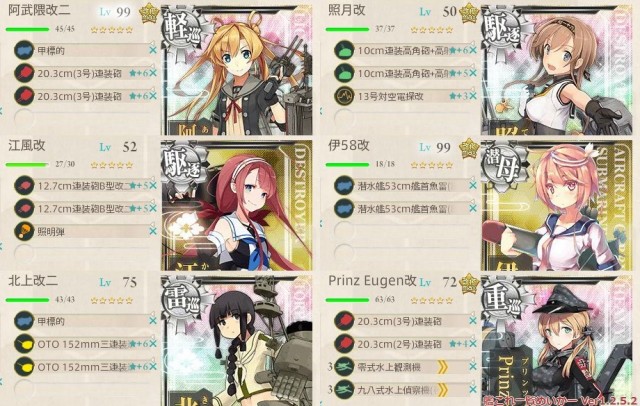Click the empty third slot of 伊58改

click(x=404, y=231)
